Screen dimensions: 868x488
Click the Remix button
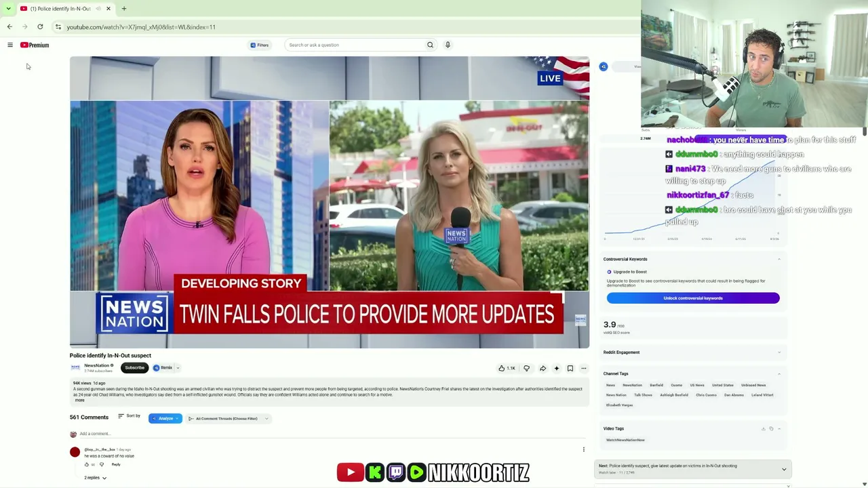coord(163,367)
